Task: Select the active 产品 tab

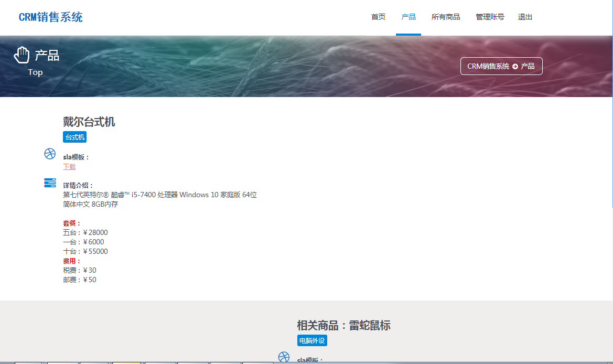Action: pyautogui.click(x=408, y=16)
